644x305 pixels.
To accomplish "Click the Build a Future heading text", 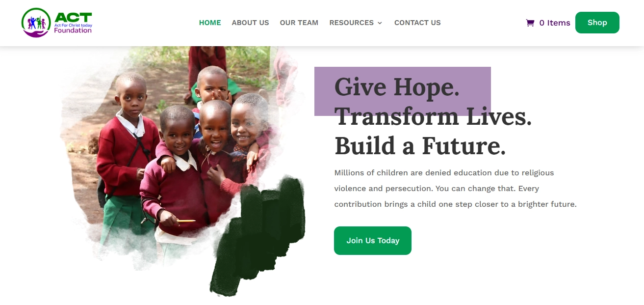I will [420, 146].
